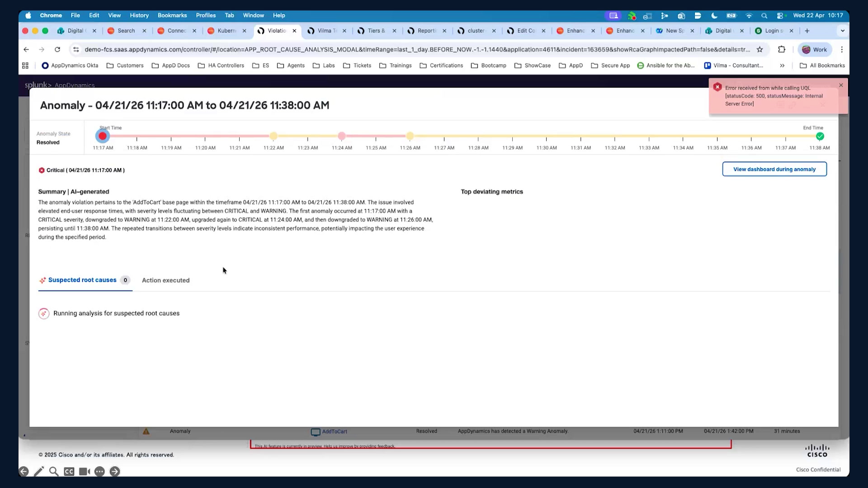
Task: Open the Chrome extensions puzzle icon
Action: click(x=782, y=49)
